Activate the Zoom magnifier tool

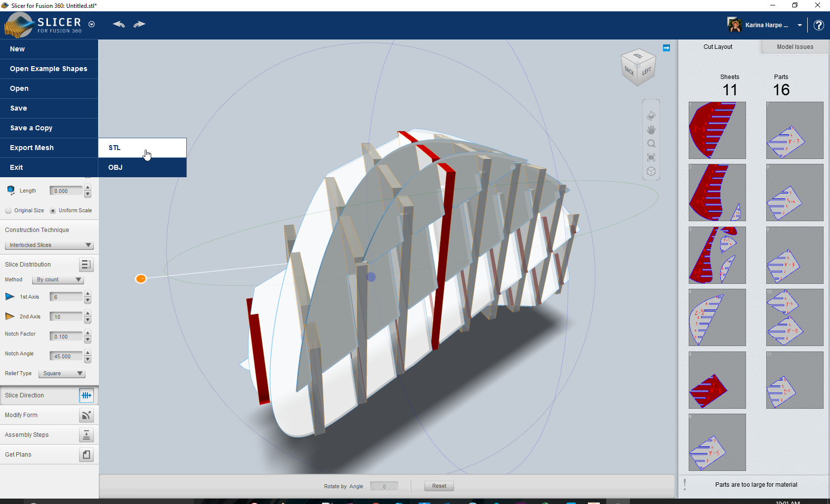pos(651,143)
